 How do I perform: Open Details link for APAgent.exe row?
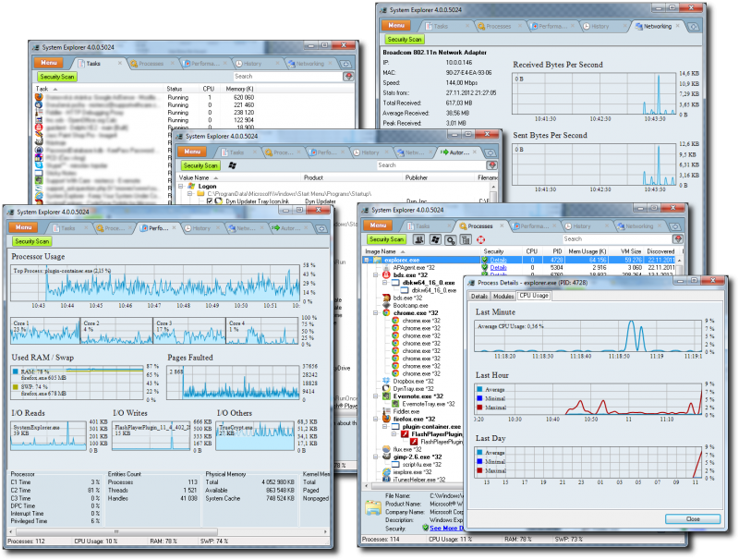click(x=498, y=268)
